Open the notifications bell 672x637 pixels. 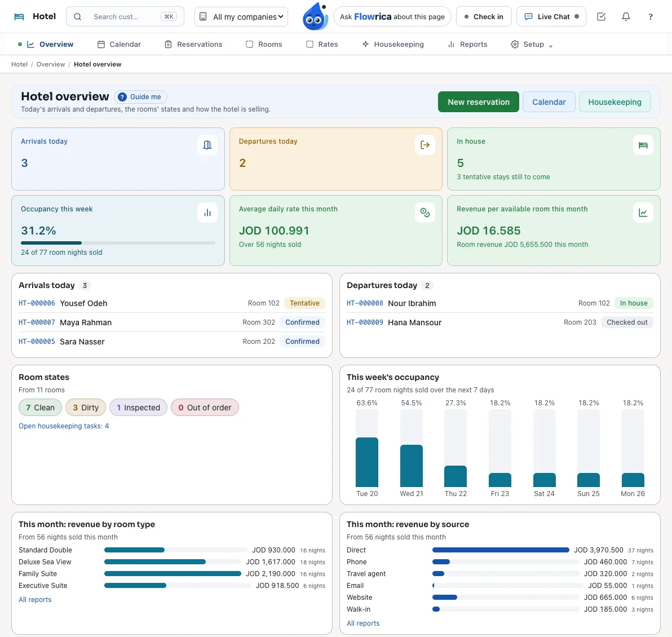(x=626, y=17)
